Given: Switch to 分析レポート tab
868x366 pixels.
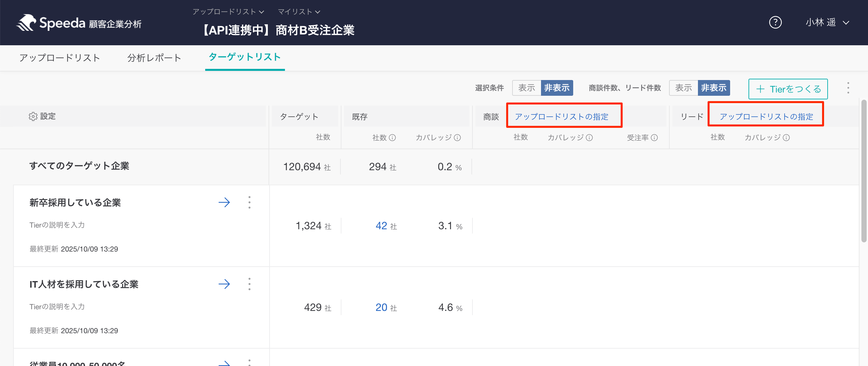Looking at the screenshot, I should pos(154,58).
